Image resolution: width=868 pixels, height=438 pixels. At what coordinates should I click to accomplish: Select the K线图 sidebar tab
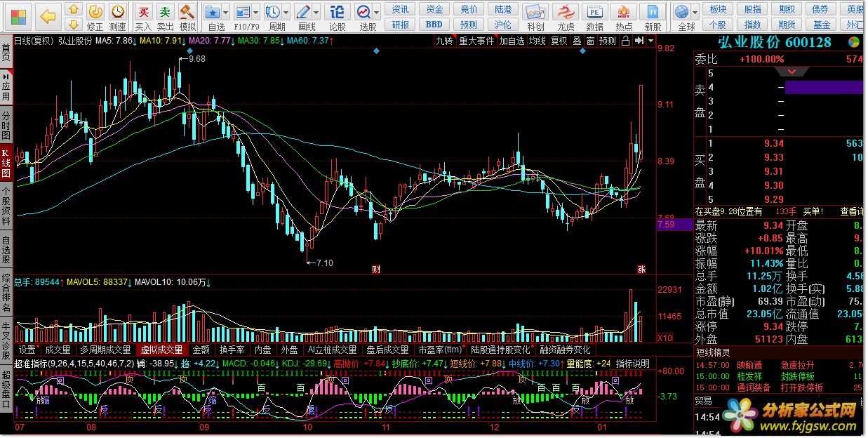[x=6, y=162]
